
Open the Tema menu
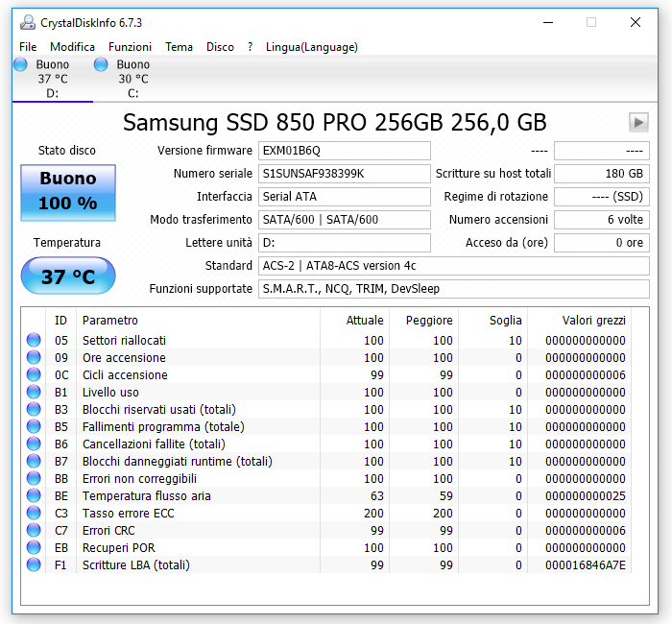tap(179, 47)
